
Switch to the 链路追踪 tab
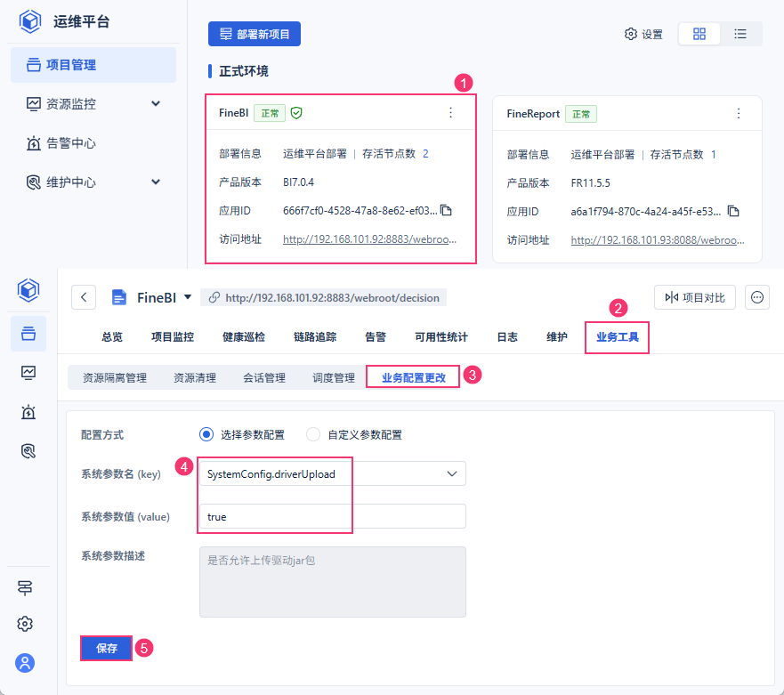coord(315,337)
